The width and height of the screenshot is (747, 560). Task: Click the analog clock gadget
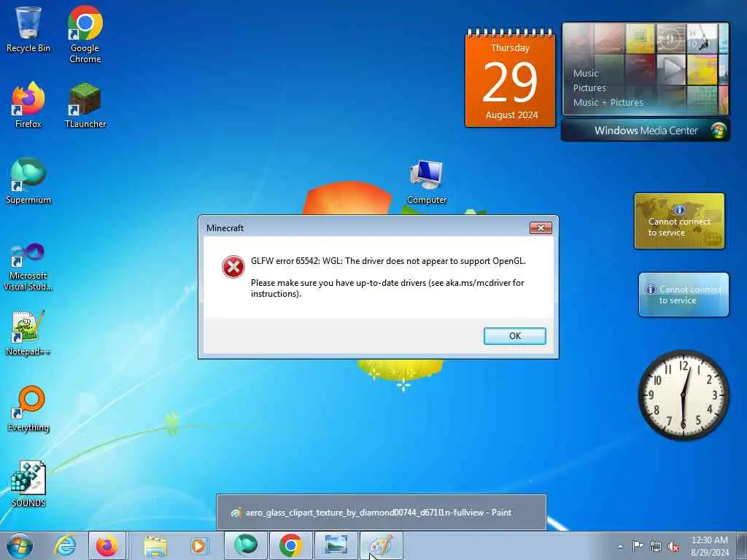coord(684,394)
